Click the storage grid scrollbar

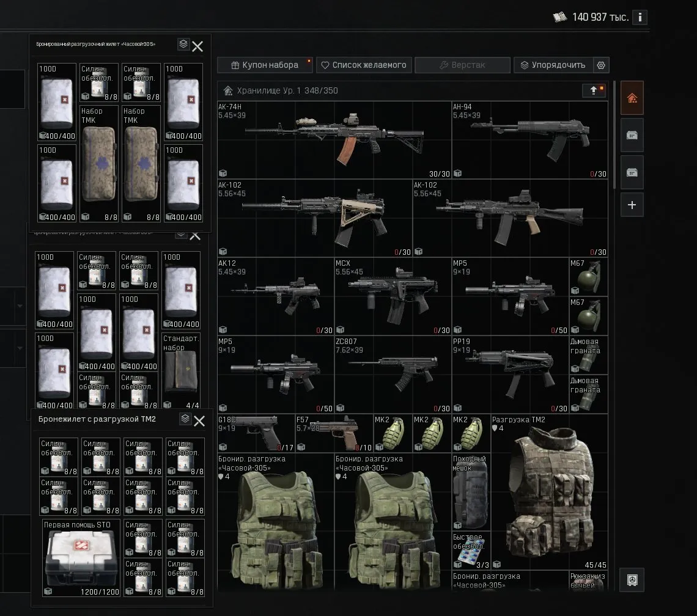pyautogui.click(x=614, y=135)
